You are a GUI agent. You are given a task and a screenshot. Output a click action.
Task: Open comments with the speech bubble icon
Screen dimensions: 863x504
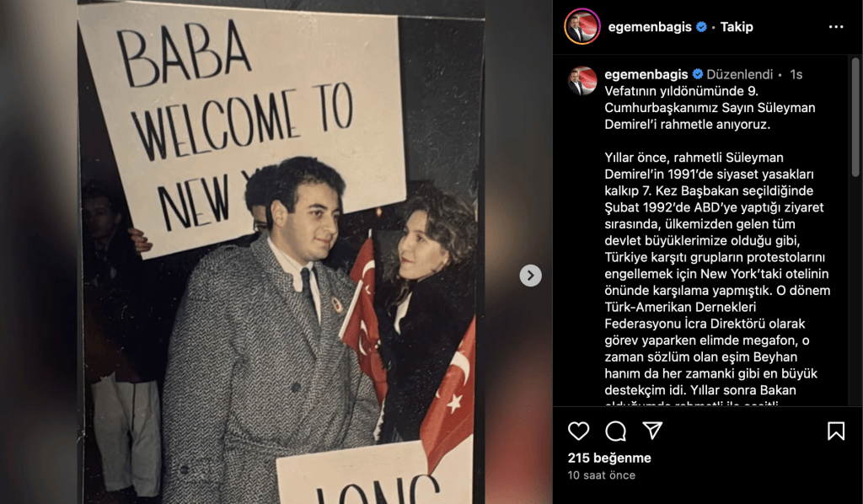pyautogui.click(x=615, y=431)
